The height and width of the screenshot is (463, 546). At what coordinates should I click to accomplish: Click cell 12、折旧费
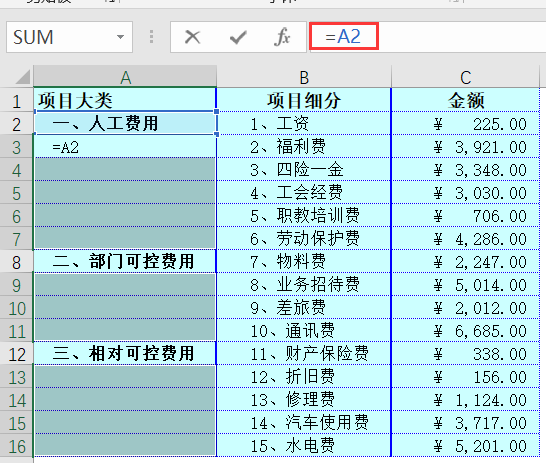[304, 376]
